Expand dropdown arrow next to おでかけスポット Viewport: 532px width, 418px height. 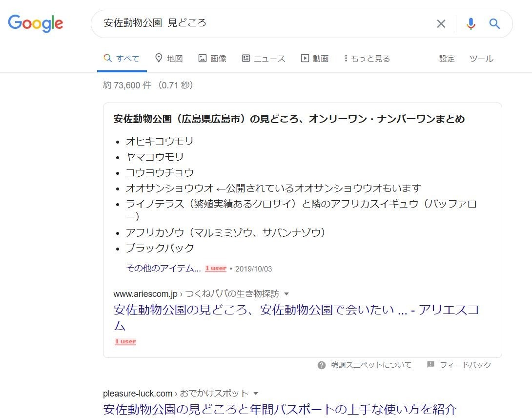(256, 394)
